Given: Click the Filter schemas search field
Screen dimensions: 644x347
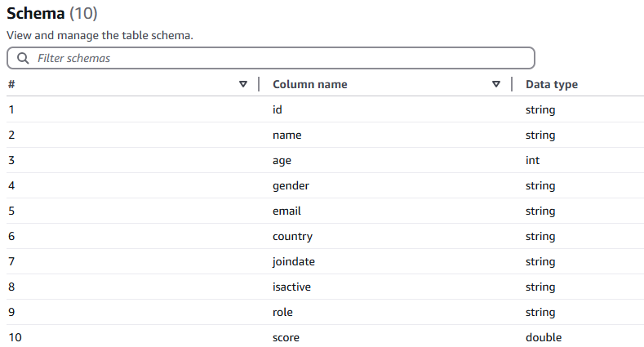Looking at the screenshot, I should click(278, 59).
